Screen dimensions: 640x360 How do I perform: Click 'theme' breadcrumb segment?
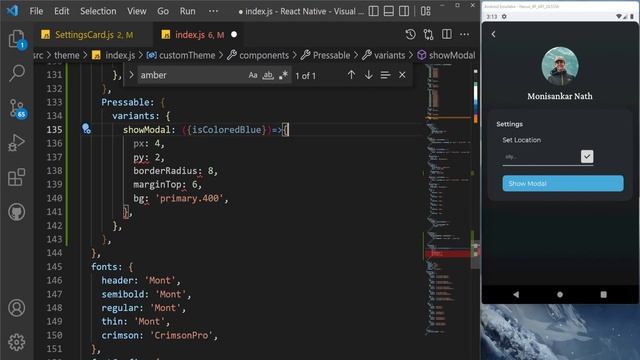tap(67, 55)
